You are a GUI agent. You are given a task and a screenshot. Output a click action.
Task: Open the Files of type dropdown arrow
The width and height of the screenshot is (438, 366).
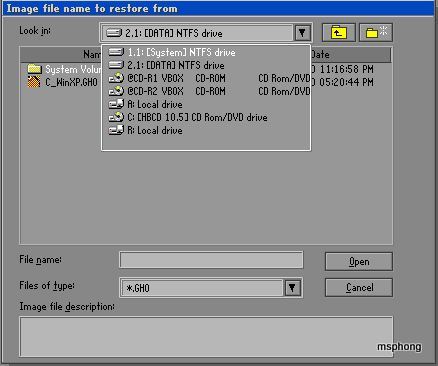292,288
